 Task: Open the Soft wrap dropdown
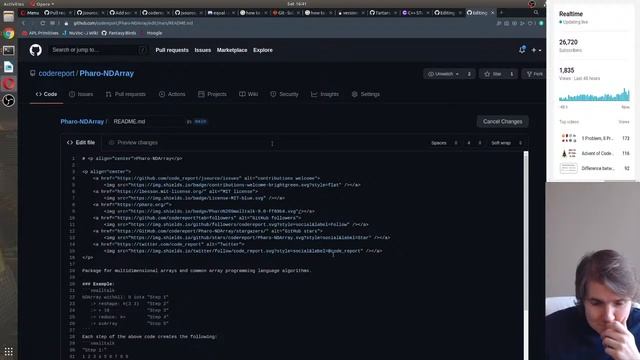click(507, 143)
